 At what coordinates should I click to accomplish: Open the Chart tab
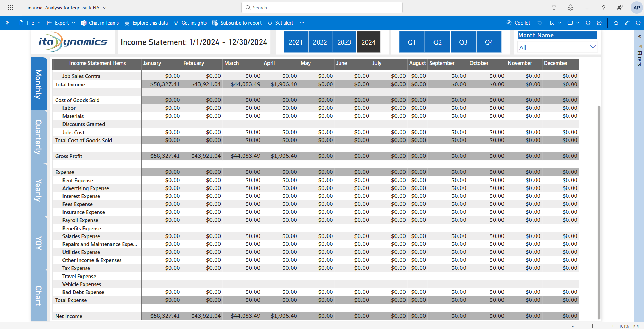click(39, 295)
